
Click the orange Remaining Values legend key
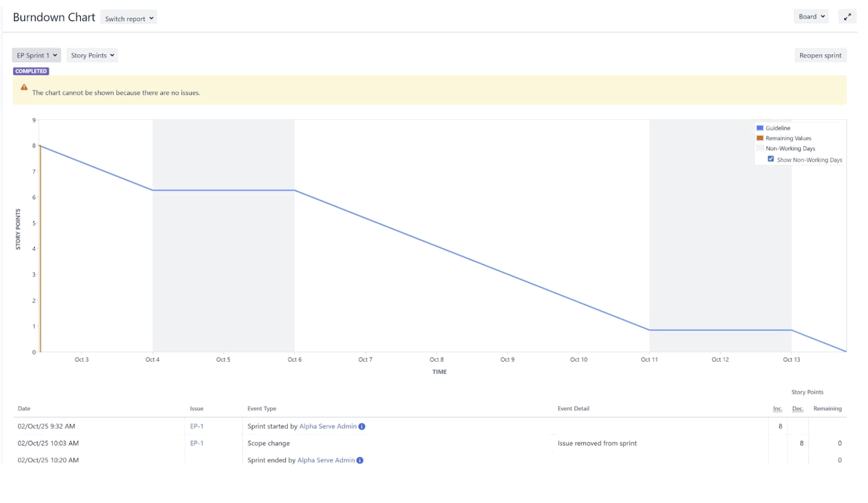tap(761, 138)
